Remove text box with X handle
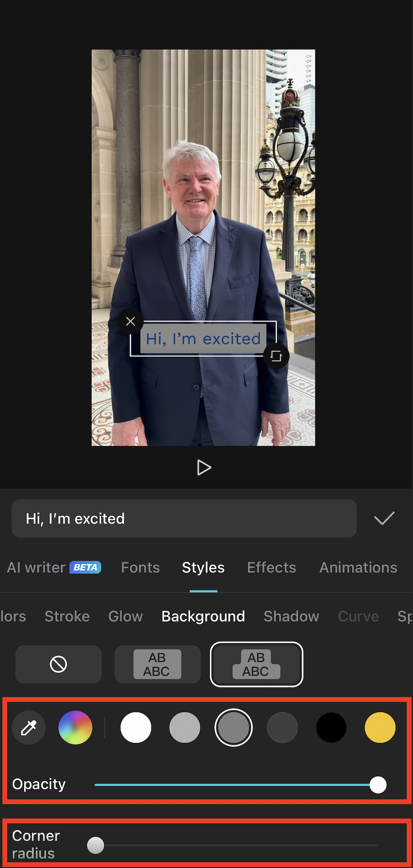This screenshot has width=413, height=868. pos(131,321)
